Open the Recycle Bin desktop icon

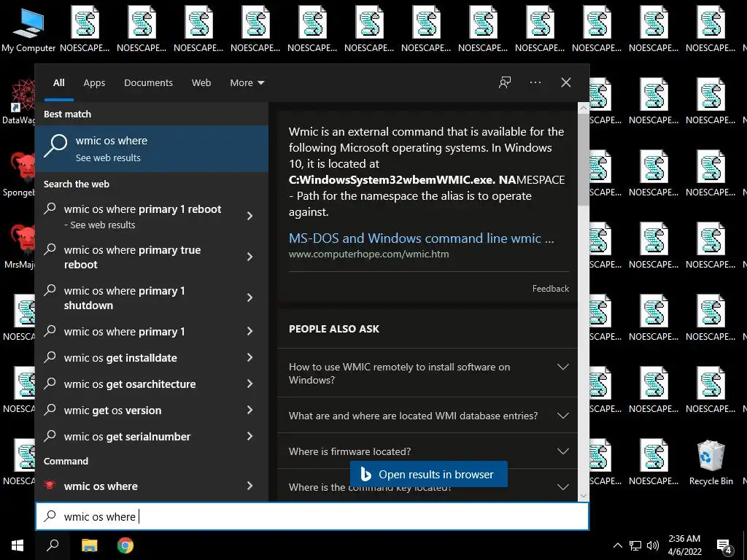point(711,462)
